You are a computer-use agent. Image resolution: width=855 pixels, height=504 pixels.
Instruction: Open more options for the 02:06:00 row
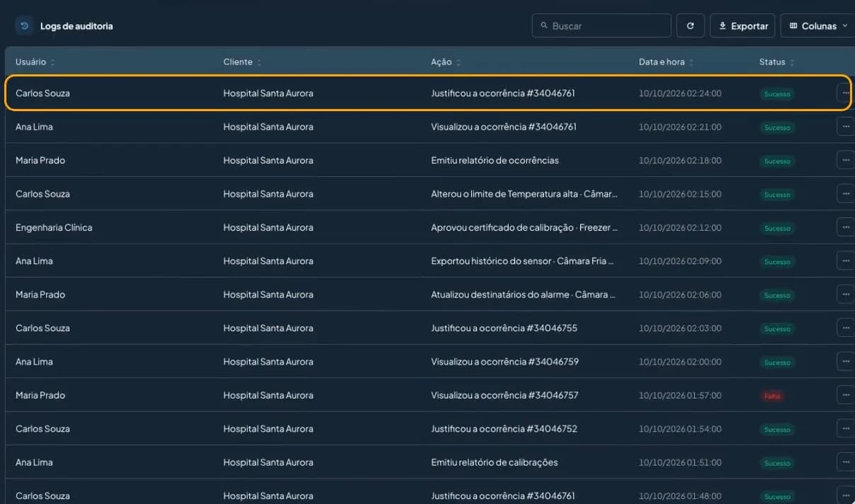coord(845,294)
